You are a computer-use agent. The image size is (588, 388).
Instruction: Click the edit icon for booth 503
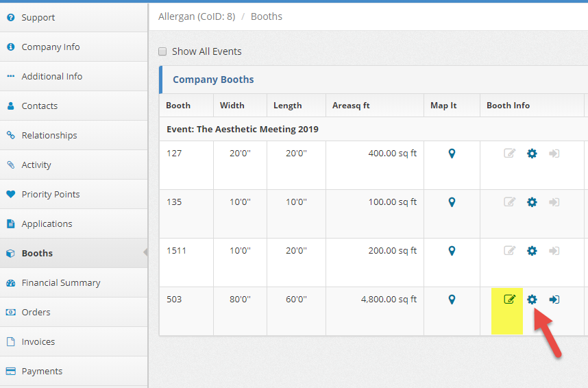[x=509, y=300]
